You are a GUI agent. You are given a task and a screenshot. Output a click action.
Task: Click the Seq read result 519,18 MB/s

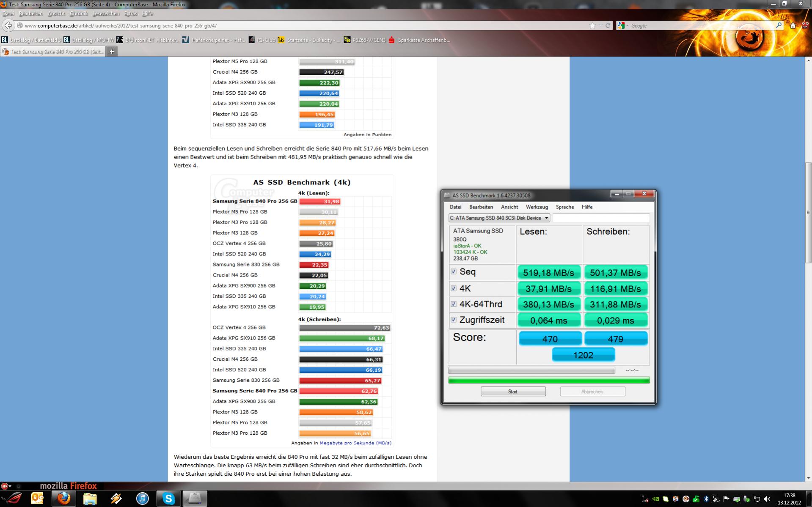[549, 272]
